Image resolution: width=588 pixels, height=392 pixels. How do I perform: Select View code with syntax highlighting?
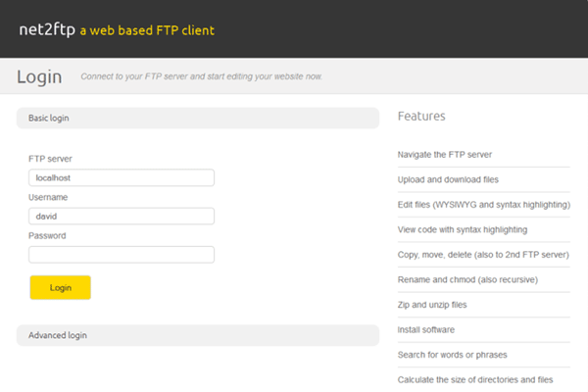pos(463,229)
